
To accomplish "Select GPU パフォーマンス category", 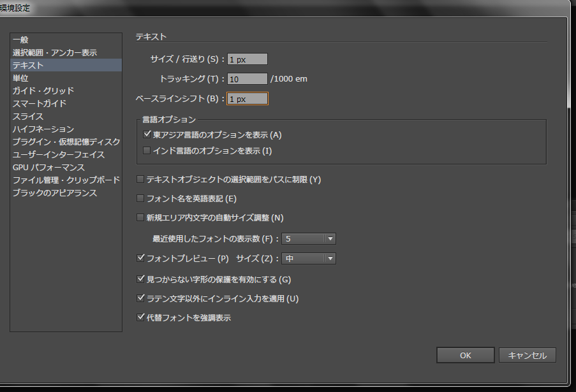I will (x=66, y=168).
